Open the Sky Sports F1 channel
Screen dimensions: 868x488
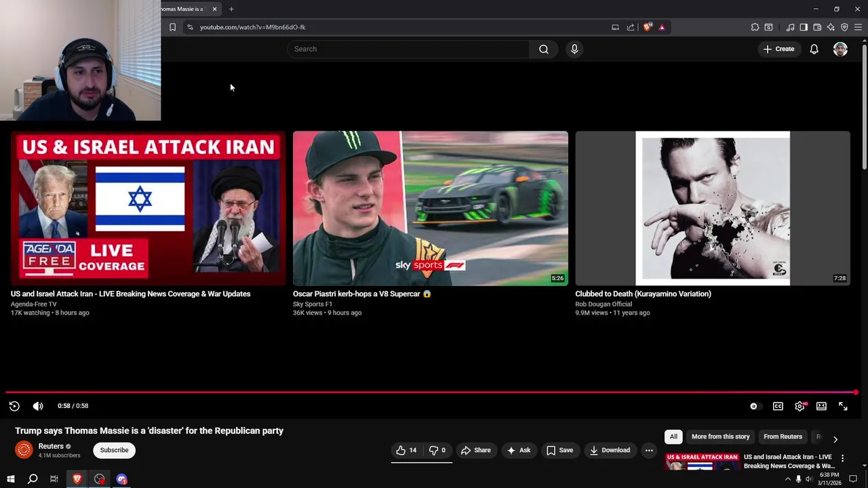(313, 304)
